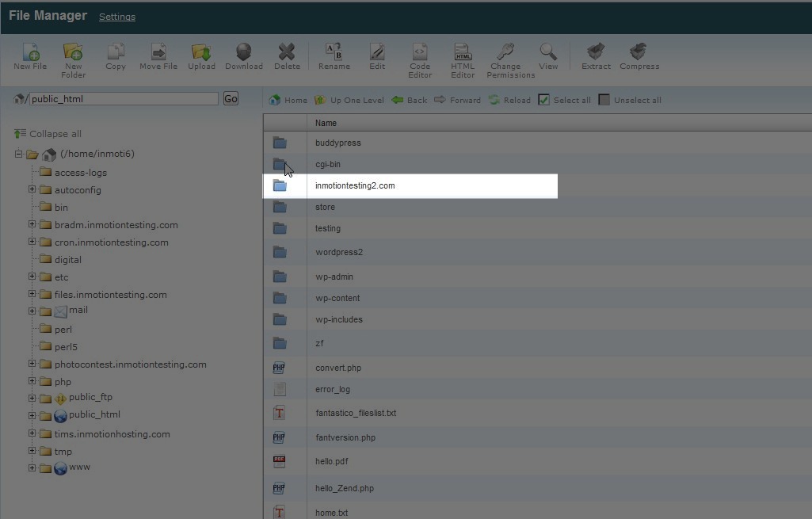Click the Change Permissions icon
Viewport: 812px width, 519px height.
505,52
